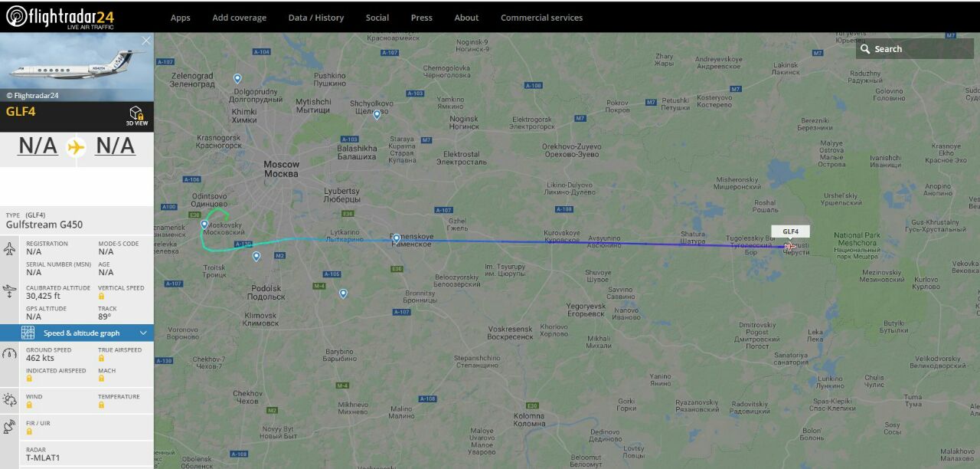Click the search magnifier icon
The image size is (980, 469).
(866, 49)
